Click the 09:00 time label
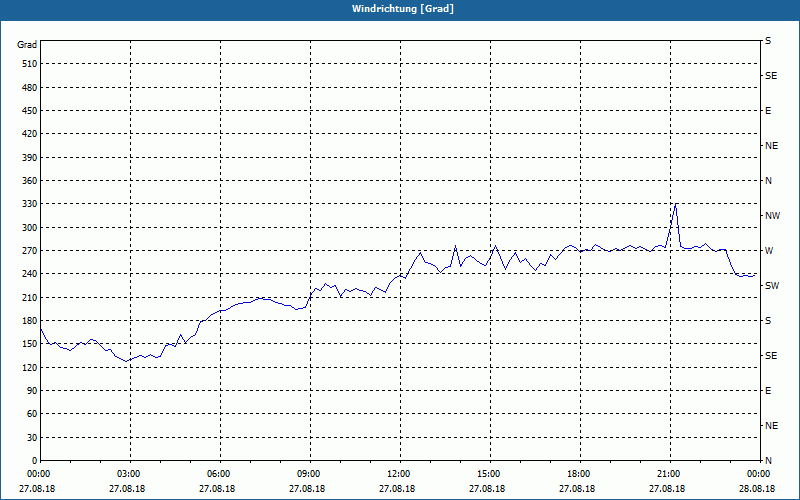This screenshot has height=500, width=800. click(x=310, y=474)
